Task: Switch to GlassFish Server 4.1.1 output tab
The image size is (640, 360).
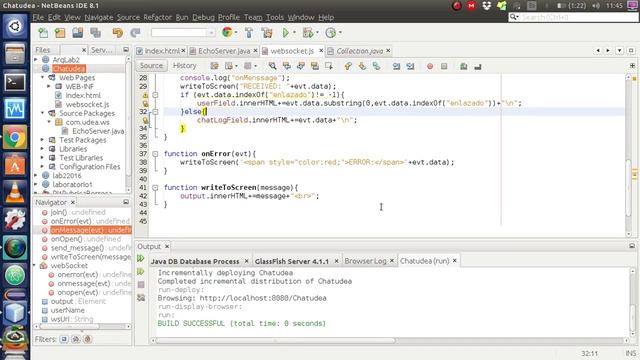Action: click(291, 261)
